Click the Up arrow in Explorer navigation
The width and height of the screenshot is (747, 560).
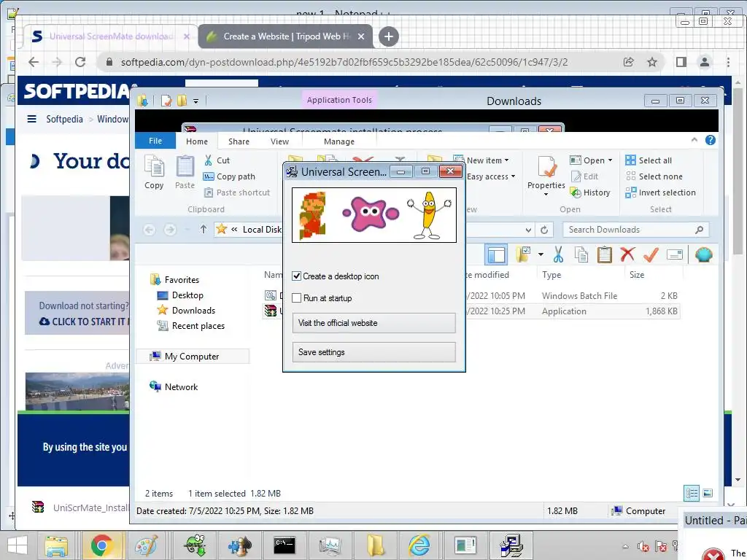pos(204,230)
